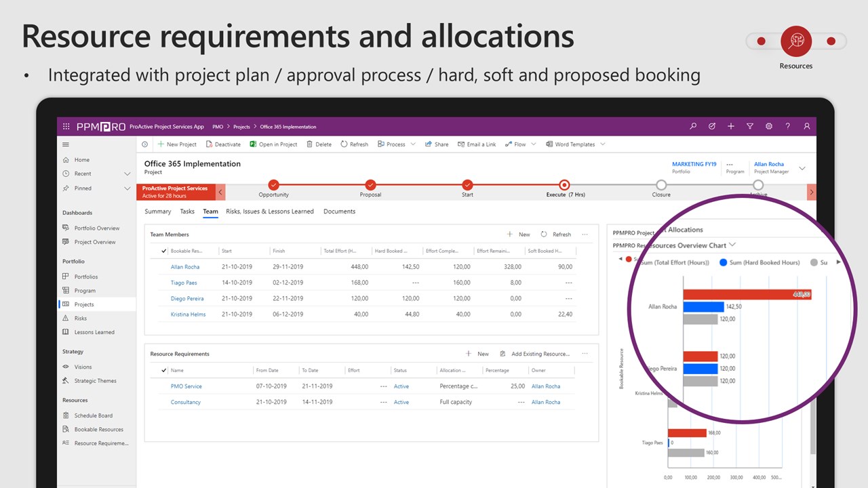Click New in Team Members section
Viewport: 868px width, 488px height.
519,235
